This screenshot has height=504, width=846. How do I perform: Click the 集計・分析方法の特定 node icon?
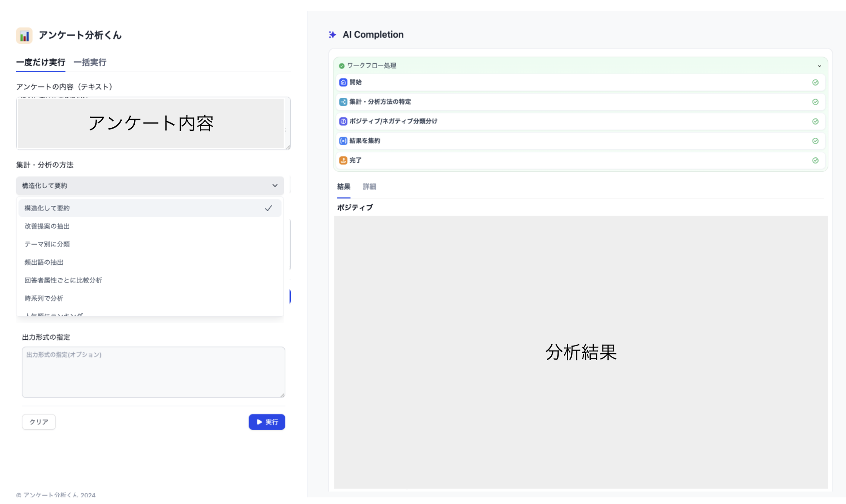pyautogui.click(x=343, y=102)
